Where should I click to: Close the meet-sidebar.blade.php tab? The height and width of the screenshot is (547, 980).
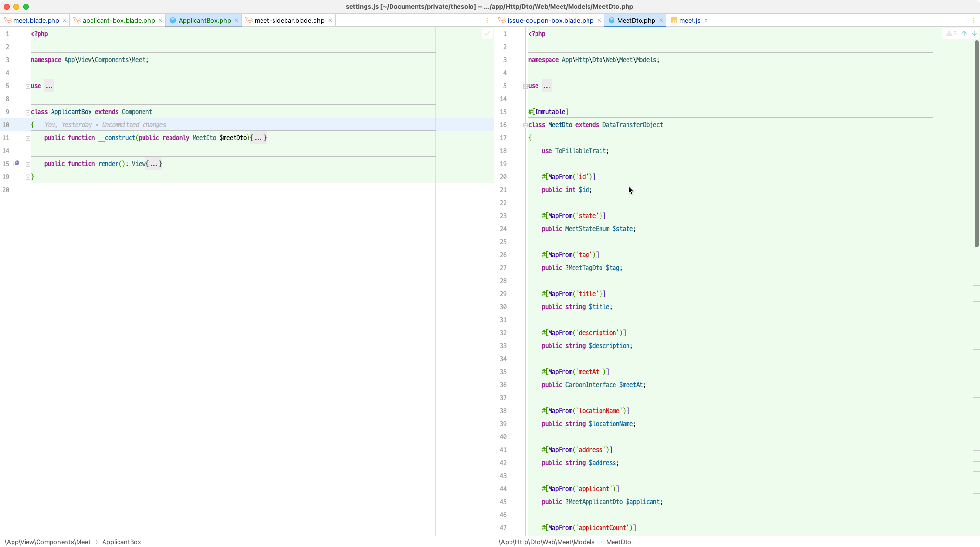click(x=330, y=20)
